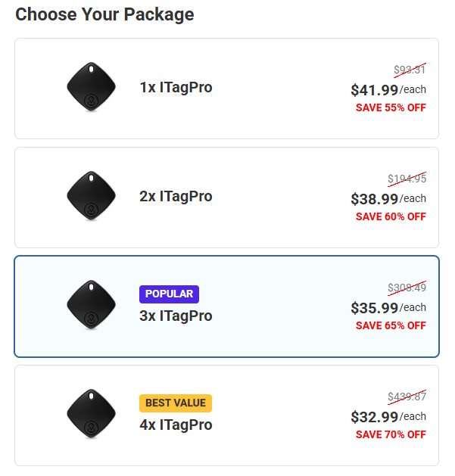Screen dimensions: 455x476
Task: Click the purple POPULAR badge
Action: point(169,294)
